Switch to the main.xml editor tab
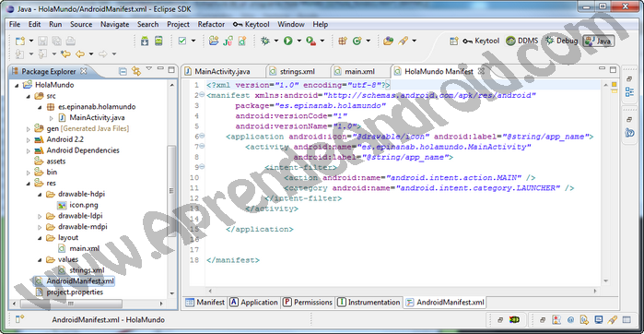Screen dimensions: 644x334 coord(360,72)
